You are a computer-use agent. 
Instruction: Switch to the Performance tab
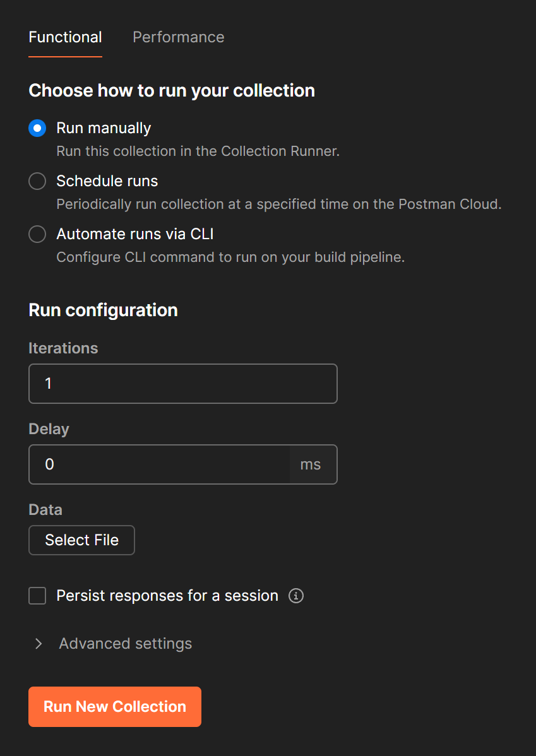click(x=179, y=37)
